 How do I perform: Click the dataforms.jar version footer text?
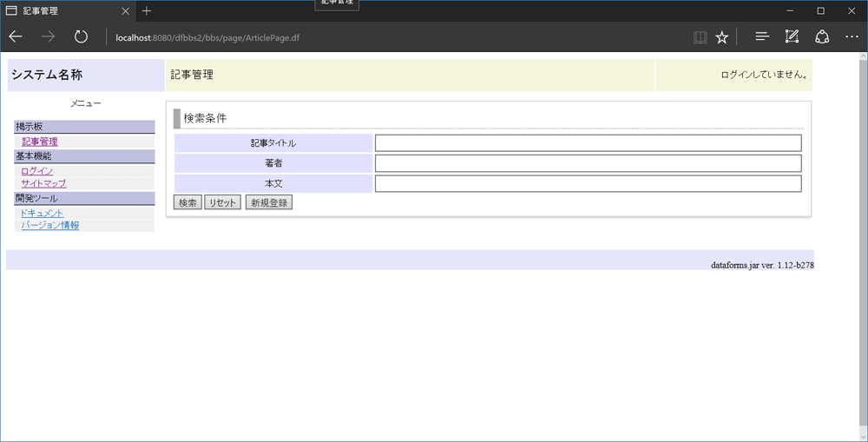pyautogui.click(x=762, y=266)
